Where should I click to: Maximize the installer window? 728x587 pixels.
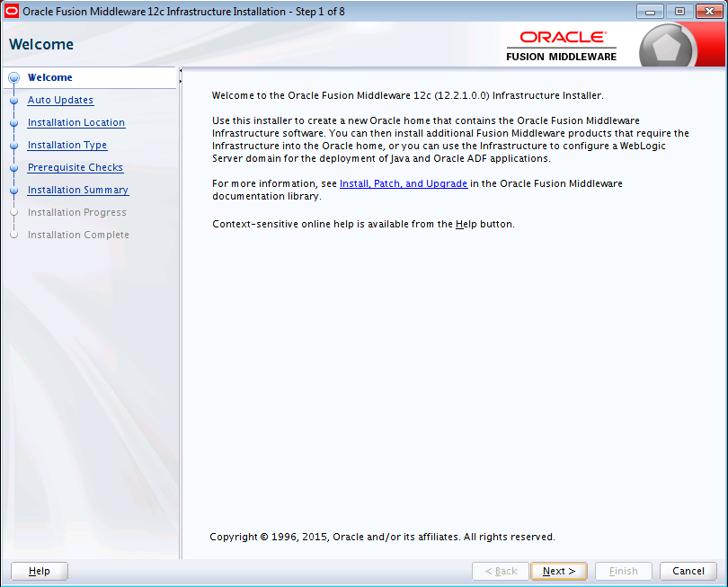click(679, 12)
